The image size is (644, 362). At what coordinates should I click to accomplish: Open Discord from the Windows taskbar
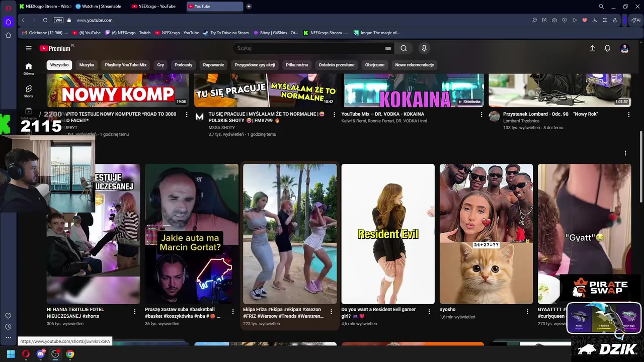[41, 354]
